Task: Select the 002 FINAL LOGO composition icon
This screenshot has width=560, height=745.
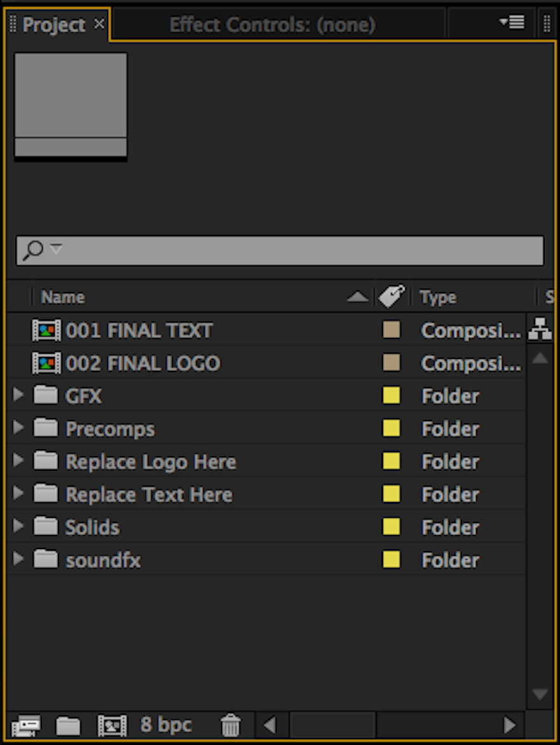Action: tap(46, 363)
